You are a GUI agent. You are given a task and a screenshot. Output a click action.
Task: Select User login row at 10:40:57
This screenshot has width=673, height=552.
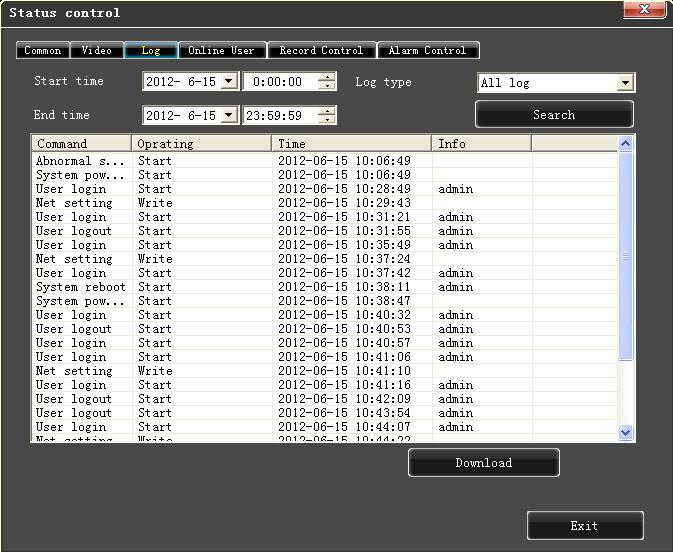324,343
